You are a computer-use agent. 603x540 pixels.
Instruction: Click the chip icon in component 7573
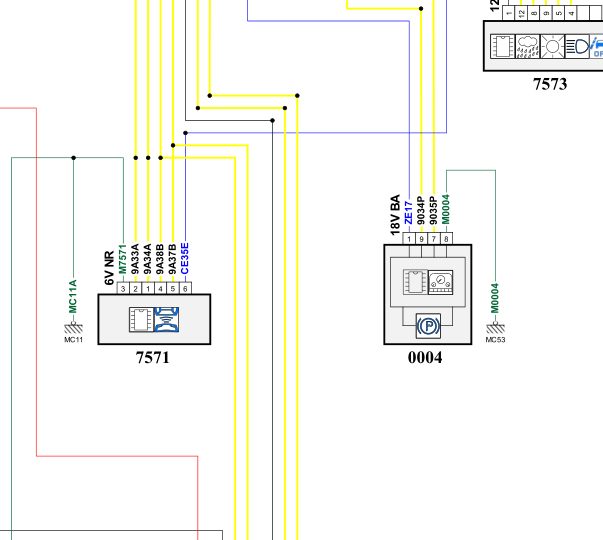503,47
